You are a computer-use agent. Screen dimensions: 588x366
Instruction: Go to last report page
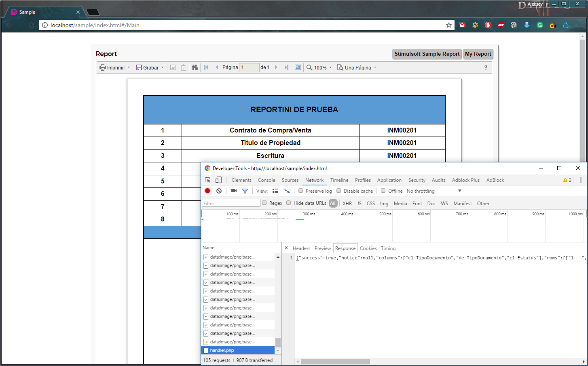(x=286, y=67)
